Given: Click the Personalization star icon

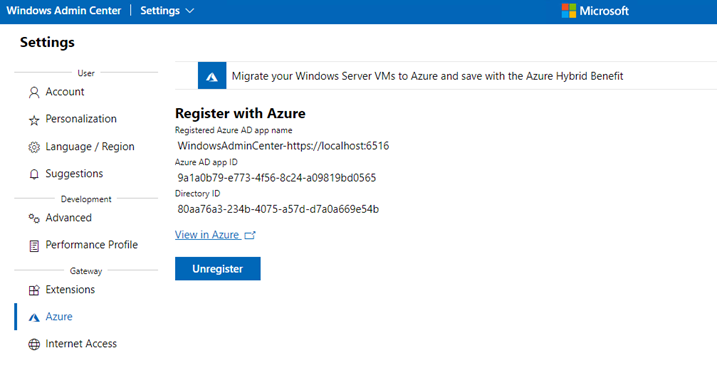Looking at the screenshot, I should click(x=34, y=120).
